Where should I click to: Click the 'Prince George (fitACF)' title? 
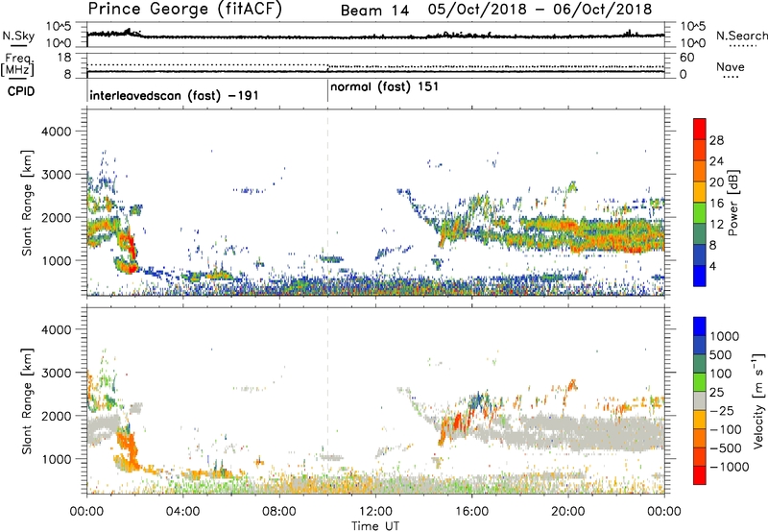pyautogui.click(x=185, y=9)
